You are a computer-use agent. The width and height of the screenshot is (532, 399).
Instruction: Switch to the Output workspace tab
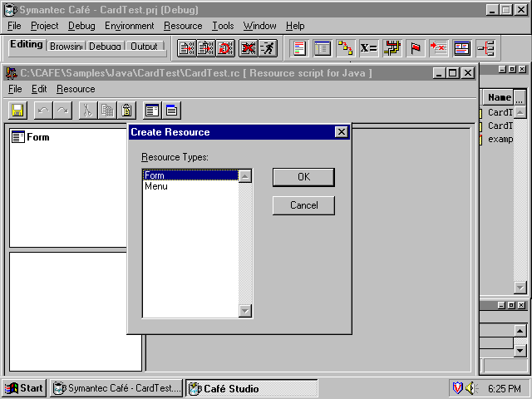click(x=144, y=47)
